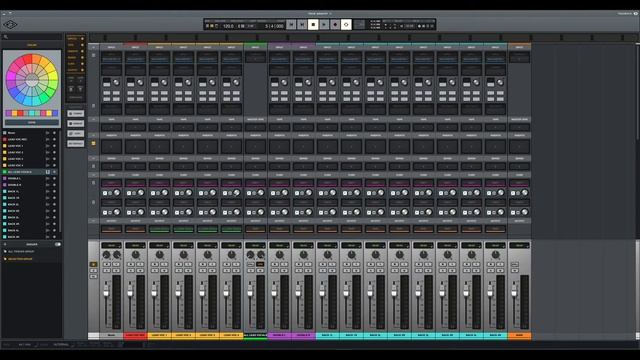Image resolution: width=640 pixels, height=360 pixels.
Task: Click the Music track color square in the list
Action: click(x=5, y=133)
